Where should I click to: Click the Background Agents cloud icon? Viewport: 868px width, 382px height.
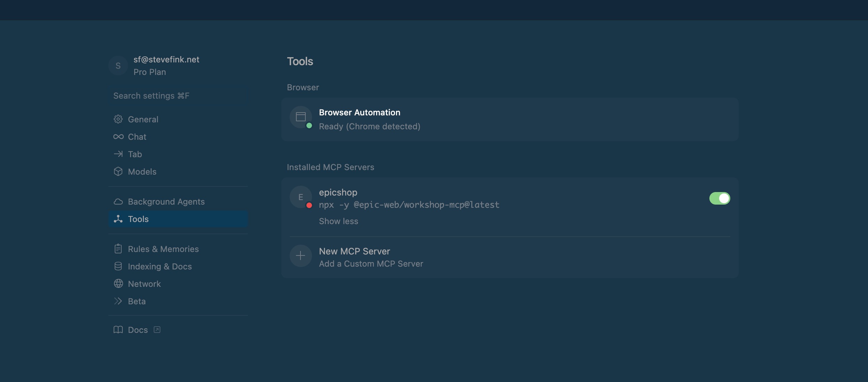[x=118, y=201]
